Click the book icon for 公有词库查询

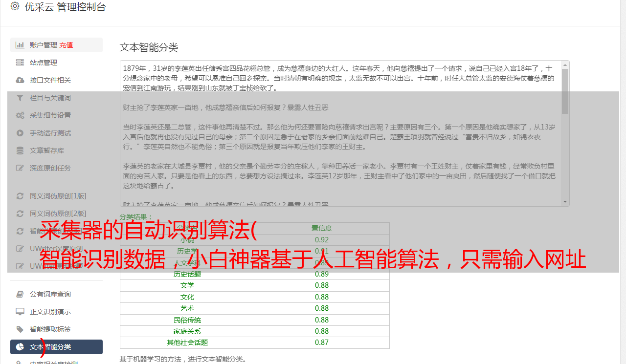point(20,294)
